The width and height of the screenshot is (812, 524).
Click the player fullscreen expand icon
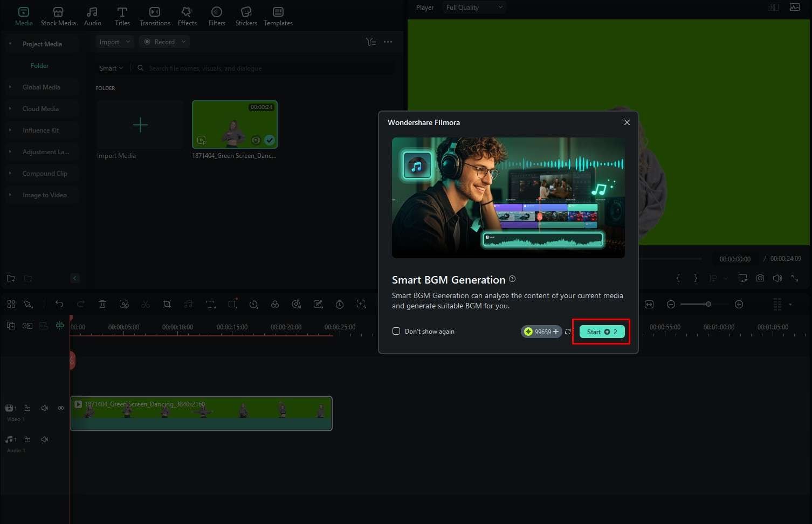point(795,278)
